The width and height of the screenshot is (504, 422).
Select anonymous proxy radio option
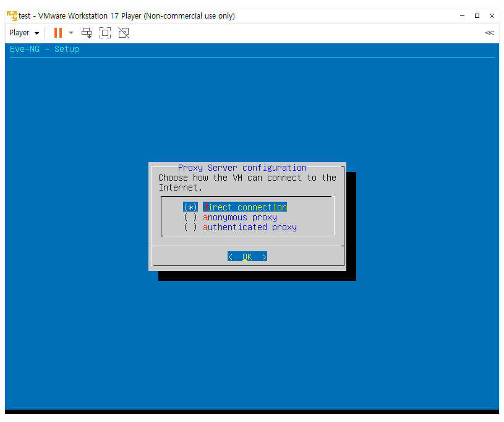click(x=230, y=217)
